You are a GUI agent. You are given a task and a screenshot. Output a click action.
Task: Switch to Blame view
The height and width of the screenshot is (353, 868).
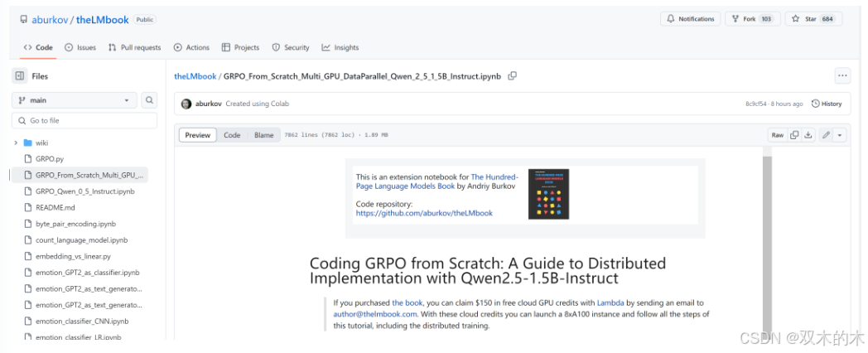coord(264,135)
